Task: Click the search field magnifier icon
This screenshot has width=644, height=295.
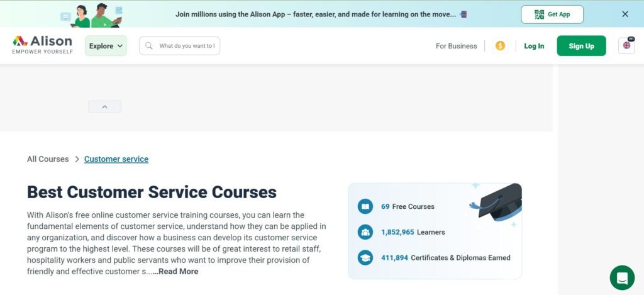Action: coord(149,46)
